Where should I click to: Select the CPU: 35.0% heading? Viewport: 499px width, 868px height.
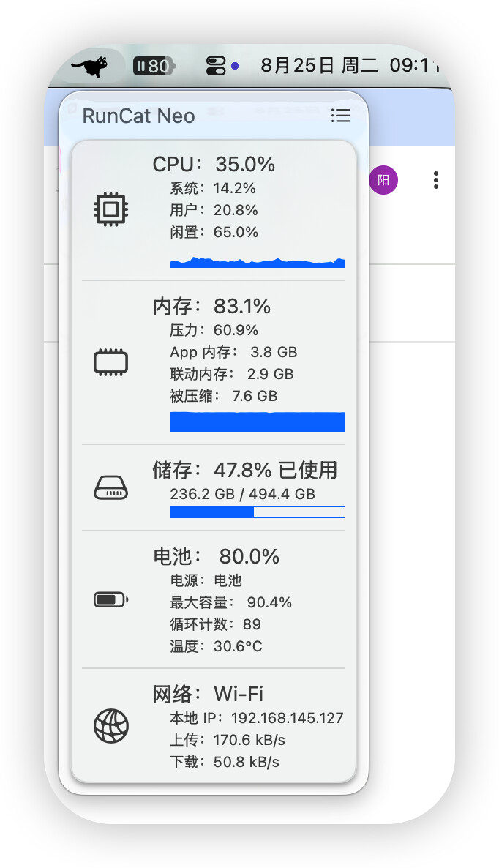(x=214, y=165)
